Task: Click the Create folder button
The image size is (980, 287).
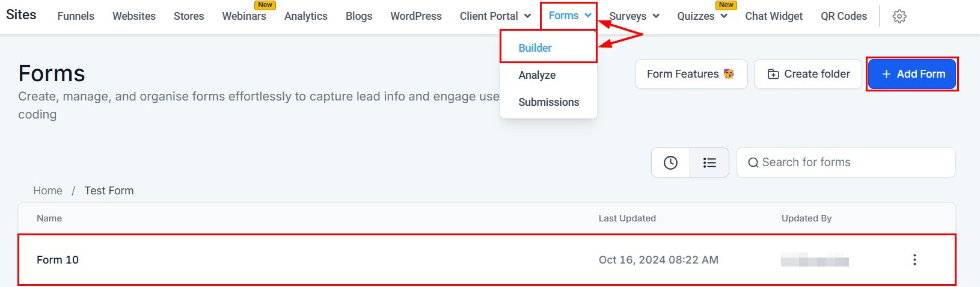Action: [x=808, y=74]
